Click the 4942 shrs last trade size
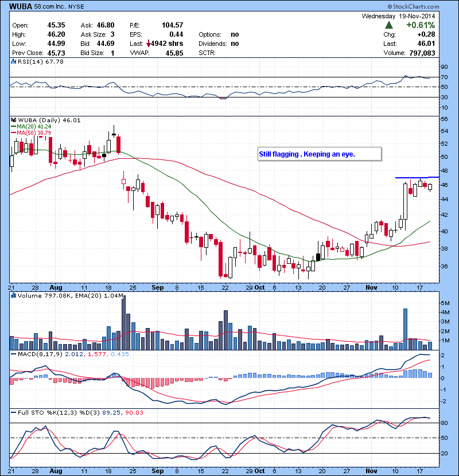459x476 pixels. pos(167,44)
